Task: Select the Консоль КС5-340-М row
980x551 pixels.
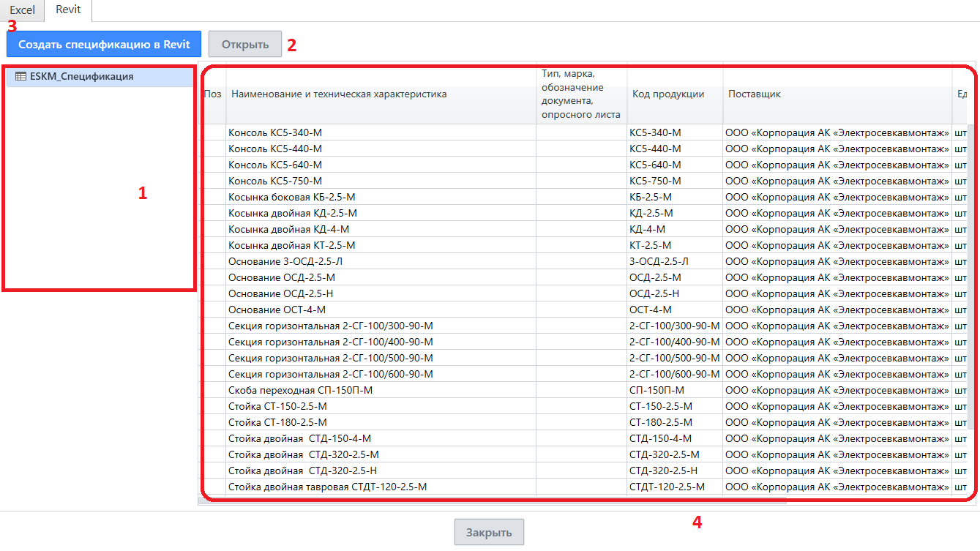Action: click(275, 132)
